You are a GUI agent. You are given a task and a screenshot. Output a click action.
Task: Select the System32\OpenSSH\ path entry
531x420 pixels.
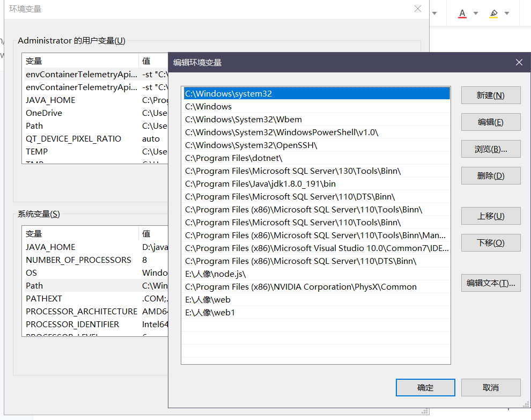[316, 145]
